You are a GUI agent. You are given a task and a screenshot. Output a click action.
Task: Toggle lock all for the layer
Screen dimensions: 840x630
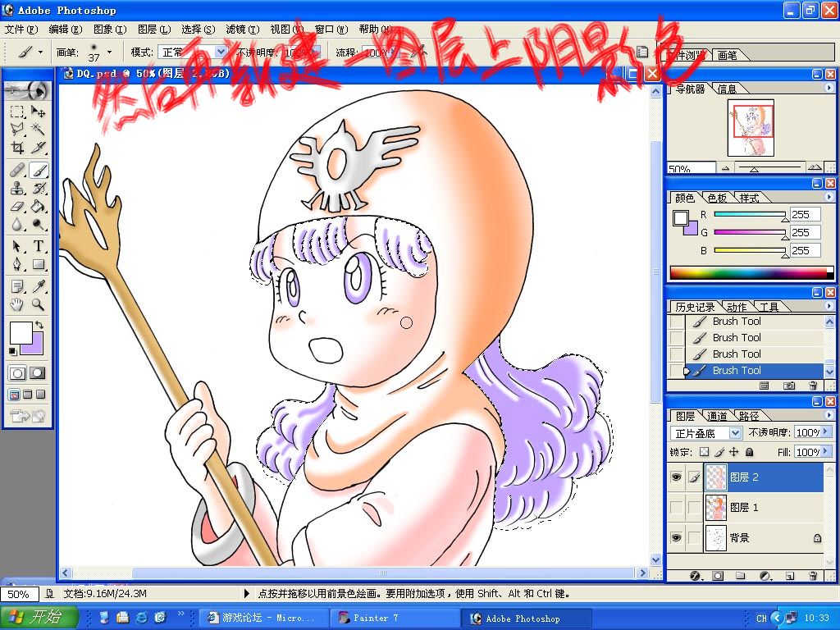750,452
